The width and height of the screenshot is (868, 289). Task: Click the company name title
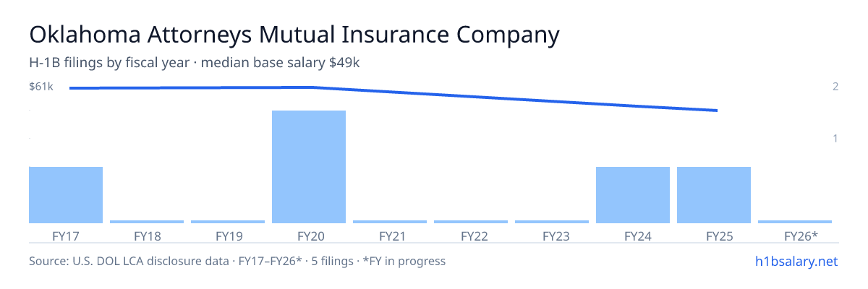[294, 35]
